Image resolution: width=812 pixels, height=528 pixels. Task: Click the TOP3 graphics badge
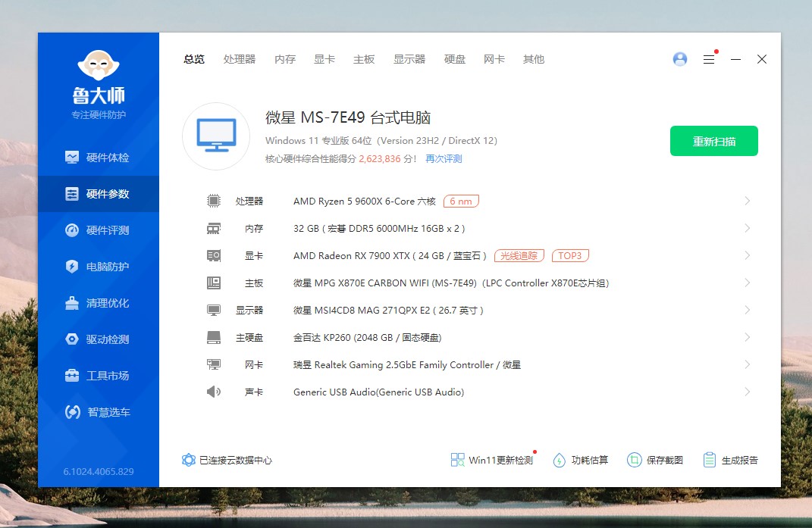[570, 256]
